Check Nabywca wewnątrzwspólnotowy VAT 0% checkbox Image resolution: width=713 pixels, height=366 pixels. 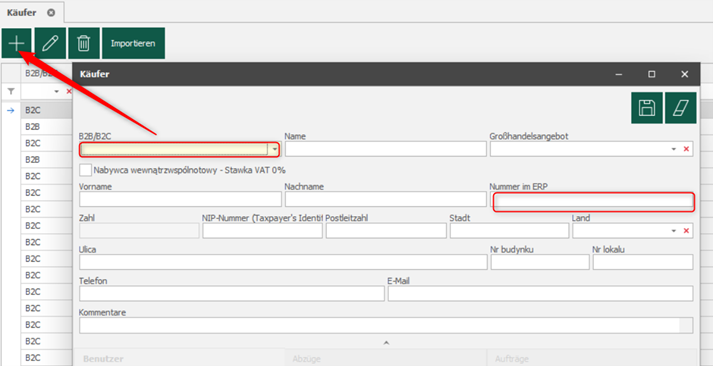(85, 170)
